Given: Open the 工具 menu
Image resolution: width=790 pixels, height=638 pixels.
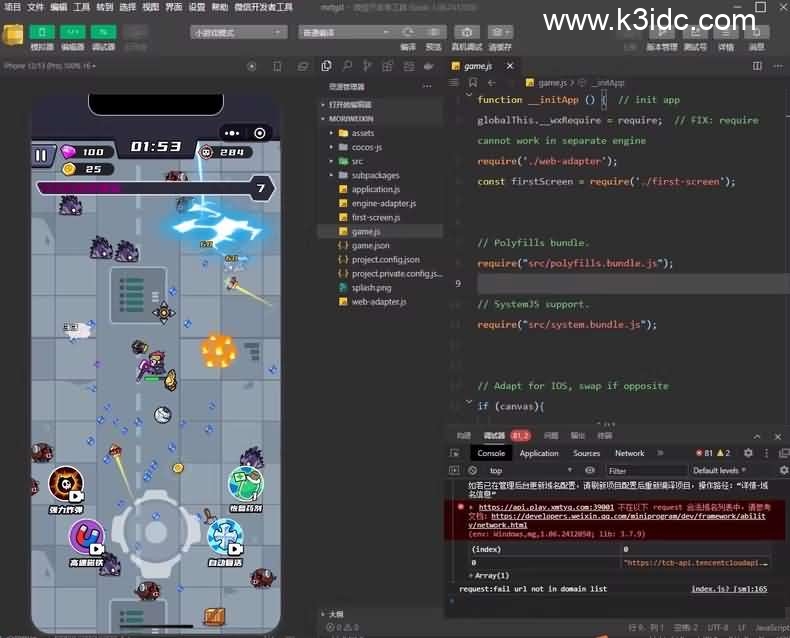Looking at the screenshot, I should pos(82,7).
